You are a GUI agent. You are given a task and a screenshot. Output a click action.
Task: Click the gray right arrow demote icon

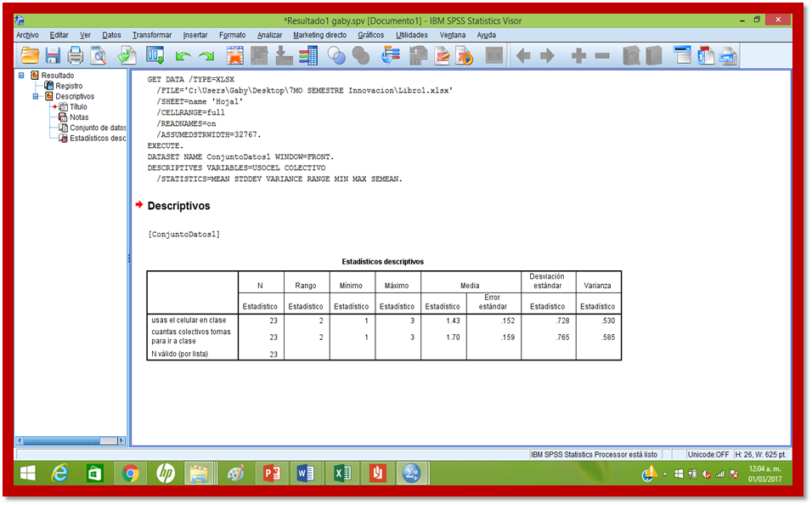(x=547, y=55)
